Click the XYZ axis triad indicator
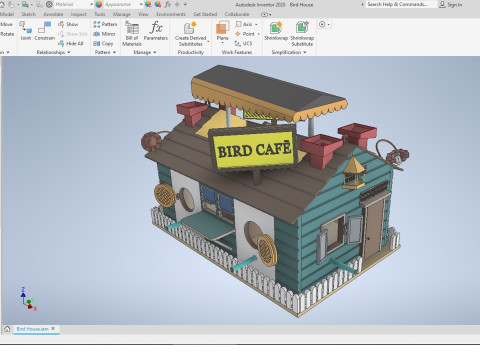480x360 pixels. (28, 299)
